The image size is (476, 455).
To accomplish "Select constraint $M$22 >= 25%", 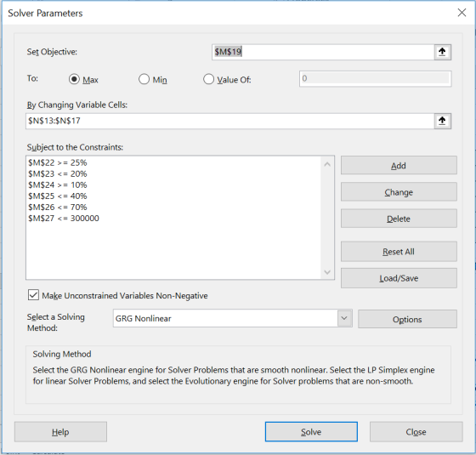I will (x=58, y=162).
